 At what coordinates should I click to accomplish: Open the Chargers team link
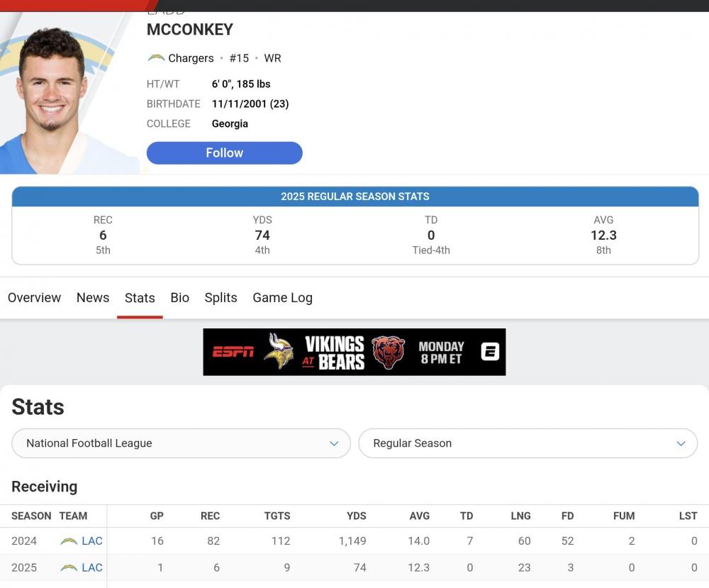click(x=191, y=58)
